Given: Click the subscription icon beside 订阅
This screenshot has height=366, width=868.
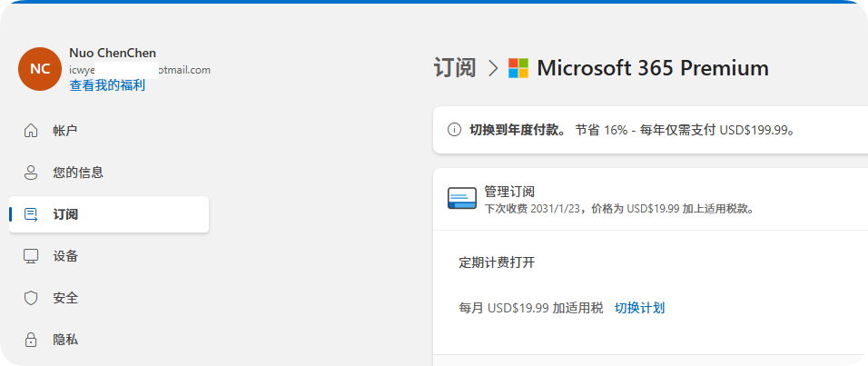Looking at the screenshot, I should pyautogui.click(x=31, y=214).
